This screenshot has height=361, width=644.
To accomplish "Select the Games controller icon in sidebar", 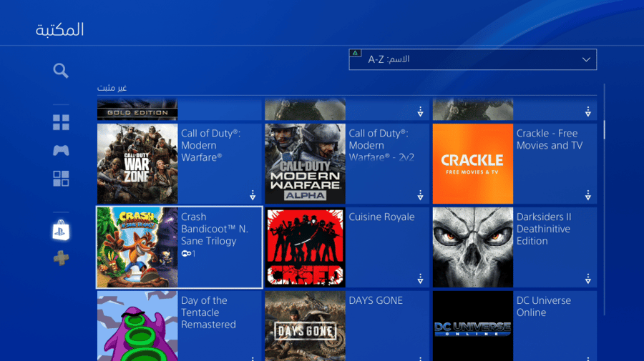I will 61,150.
